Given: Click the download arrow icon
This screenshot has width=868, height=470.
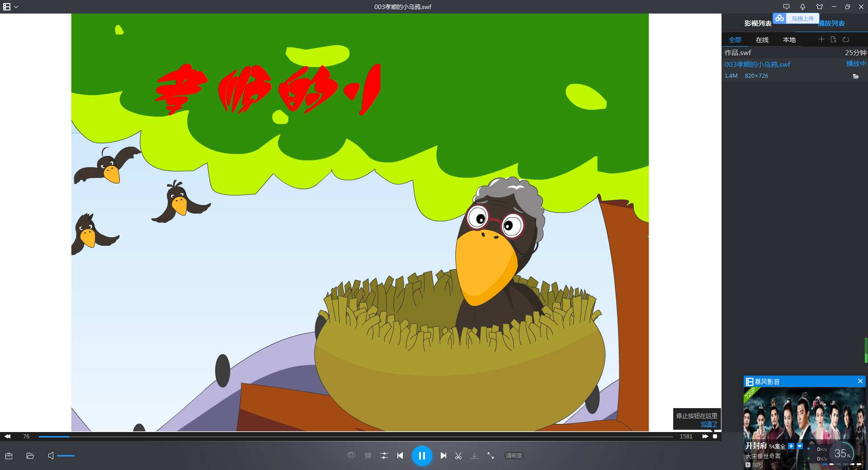Looking at the screenshot, I should click(x=474, y=456).
